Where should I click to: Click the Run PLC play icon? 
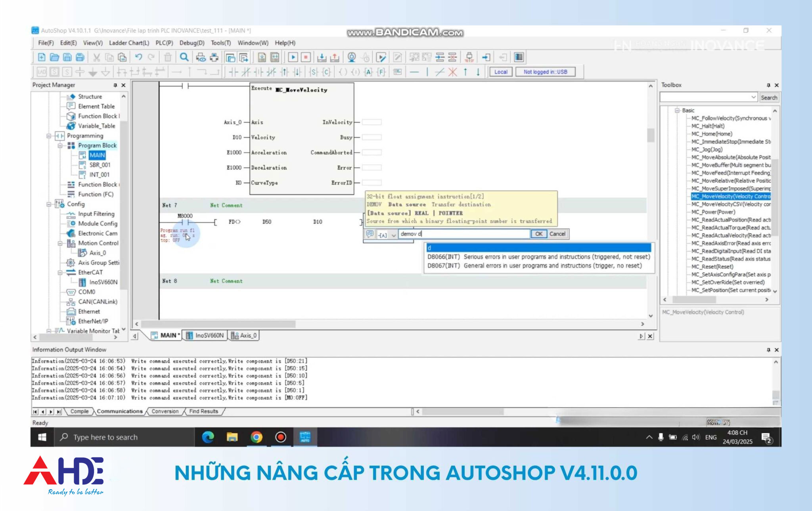[x=293, y=57]
